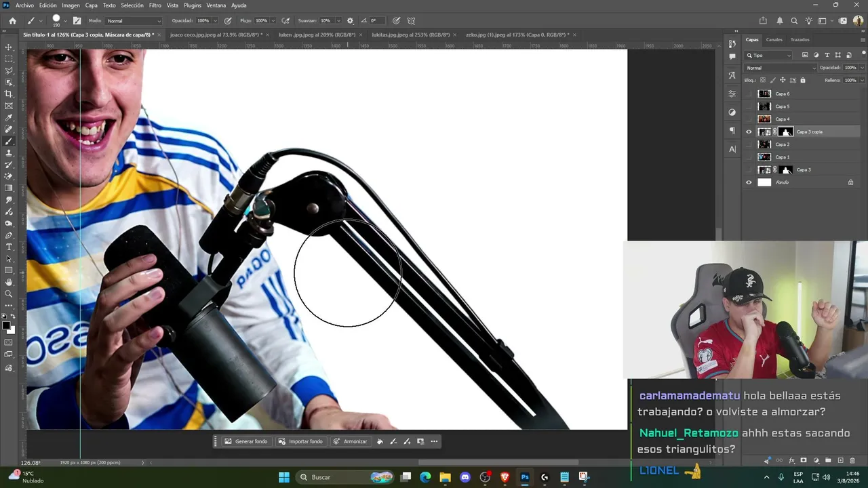Image resolution: width=868 pixels, height=488 pixels.
Task: Open the layer filter Tipo dropdown
Action: click(768, 55)
